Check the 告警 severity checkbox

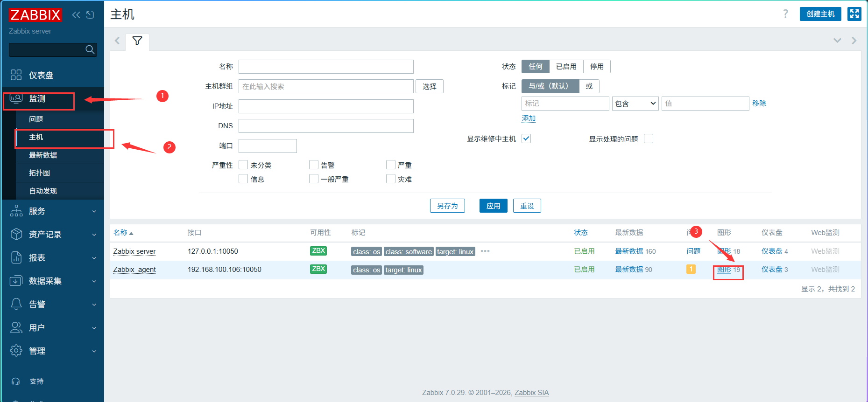click(x=314, y=165)
